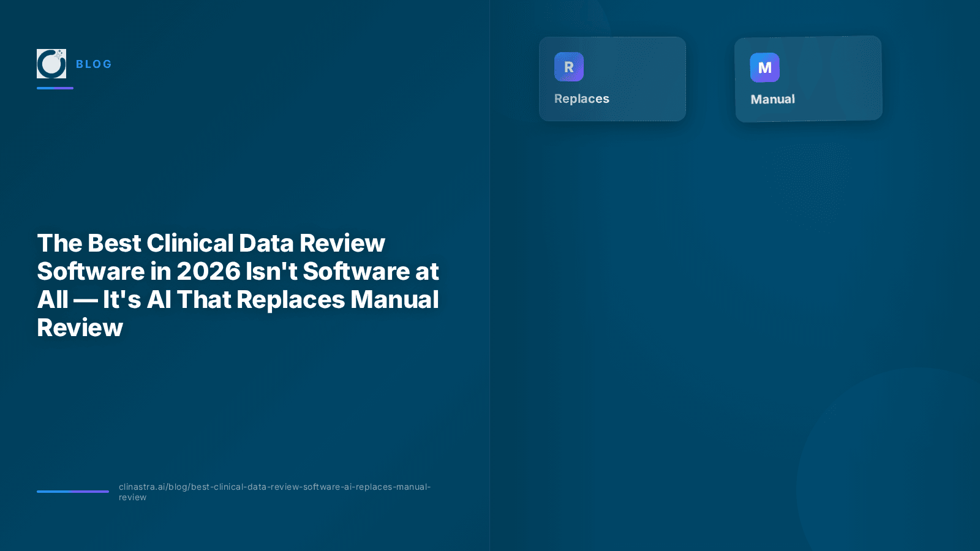Image resolution: width=980 pixels, height=551 pixels.
Task: Click the Manual card label
Action: click(x=773, y=99)
